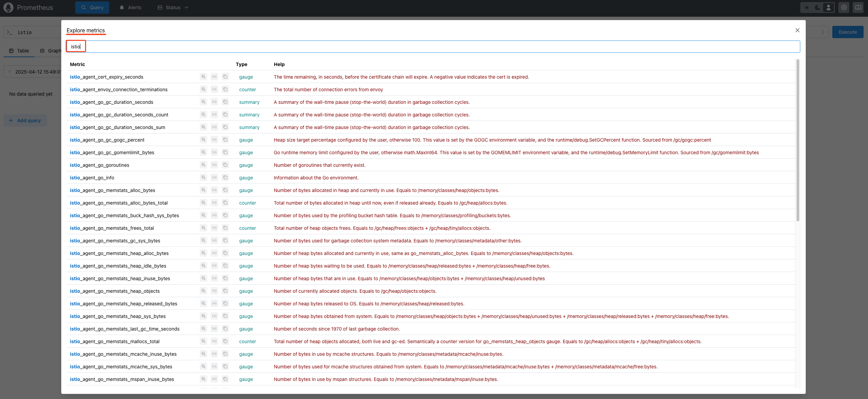Select browser-preference theme person toggle
The image size is (868, 399).
829,7
